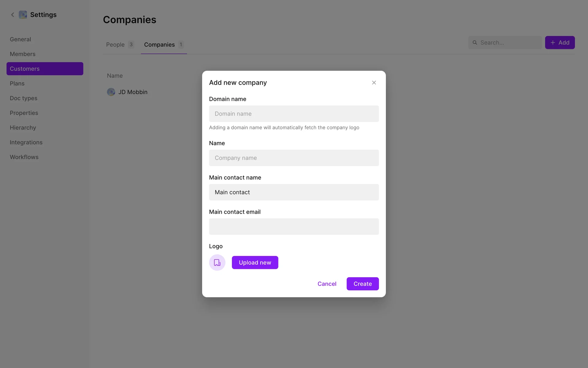Click the Main contact email field
Screen dimensions: 588x368
pyautogui.click(x=294, y=227)
